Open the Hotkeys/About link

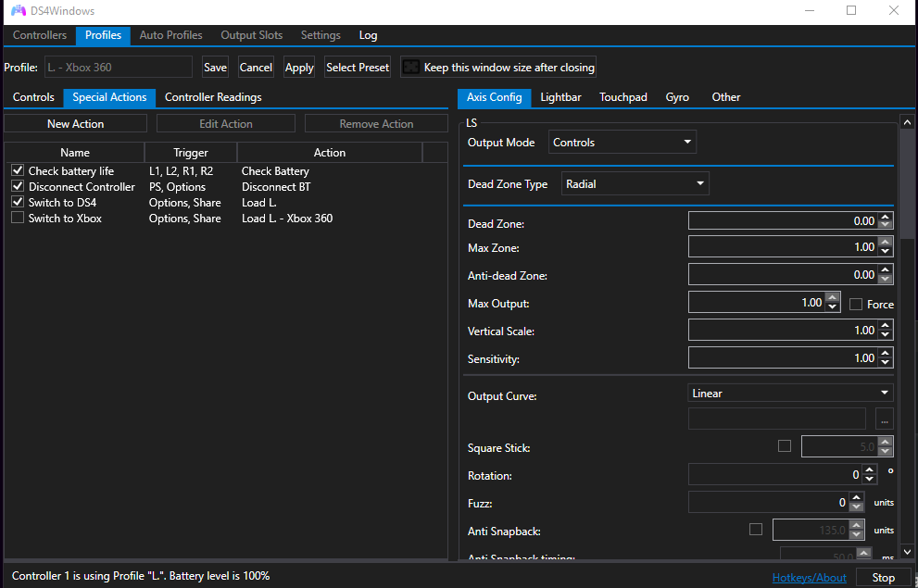(x=809, y=576)
